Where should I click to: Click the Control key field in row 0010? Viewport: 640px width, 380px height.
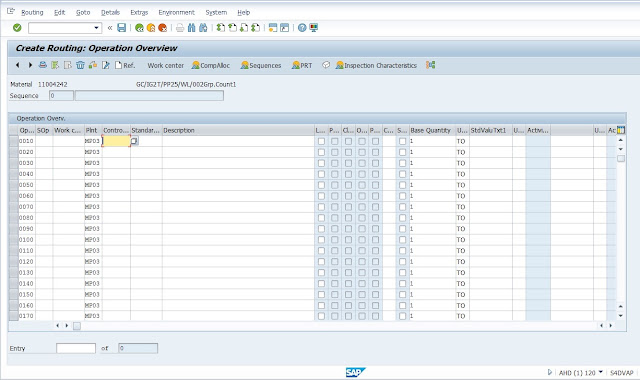[x=116, y=141]
